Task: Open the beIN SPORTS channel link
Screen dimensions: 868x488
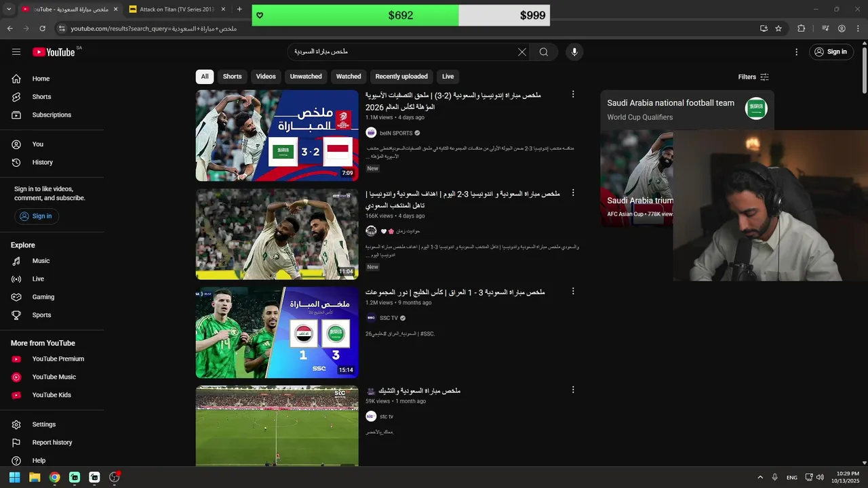Action: (x=396, y=134)
